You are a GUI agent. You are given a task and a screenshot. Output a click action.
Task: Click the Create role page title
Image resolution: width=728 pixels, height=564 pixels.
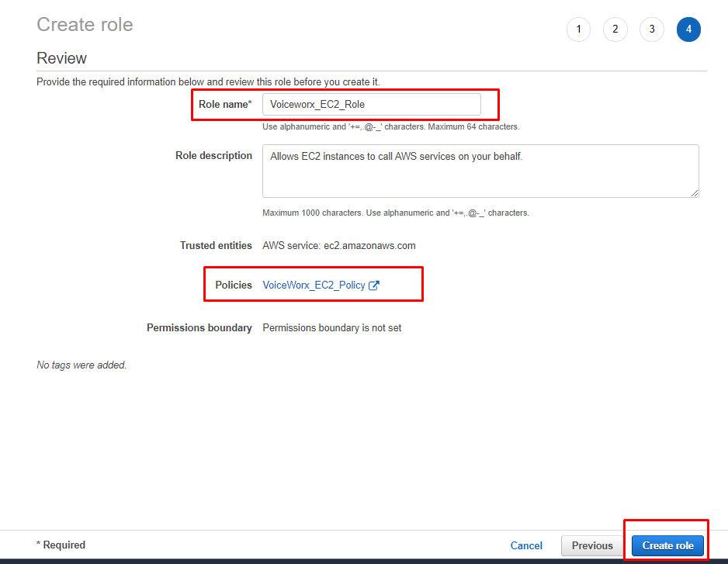pyautogui.click(x=85, y=25)
